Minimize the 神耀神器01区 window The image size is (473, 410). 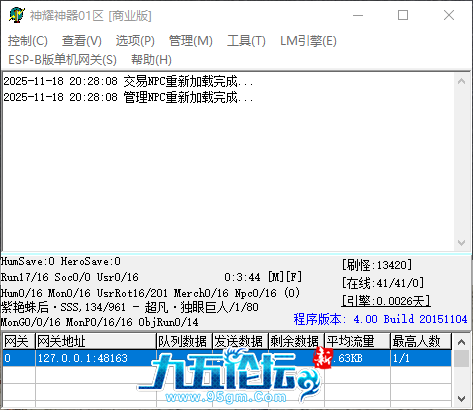(358, 15)
